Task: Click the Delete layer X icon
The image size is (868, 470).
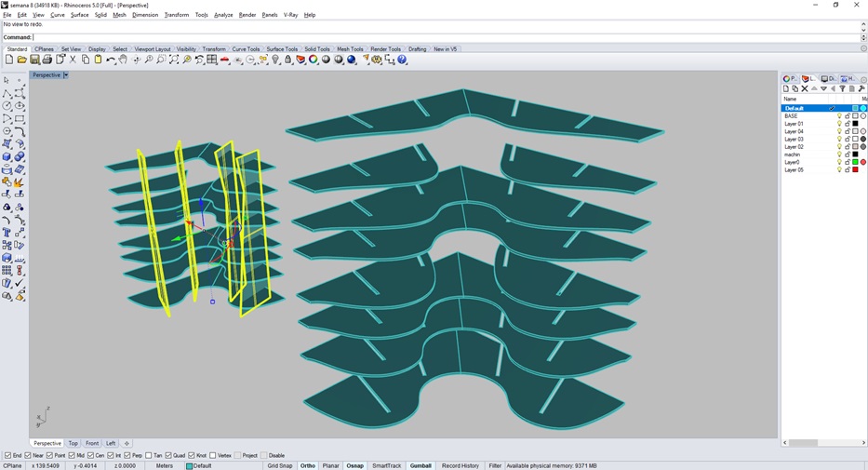Action: [805, 88]
